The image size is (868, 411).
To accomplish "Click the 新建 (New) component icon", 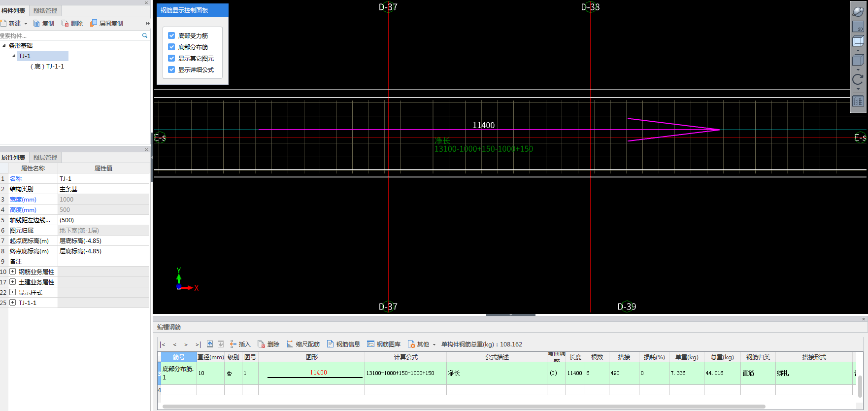I will pyautogui.click(x=3, y=23).
